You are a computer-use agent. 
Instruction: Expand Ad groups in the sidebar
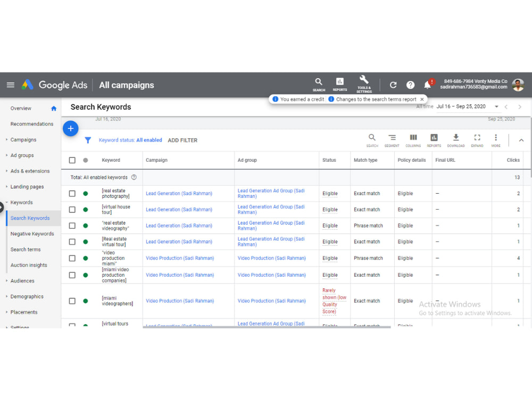[x=6, y=155]
